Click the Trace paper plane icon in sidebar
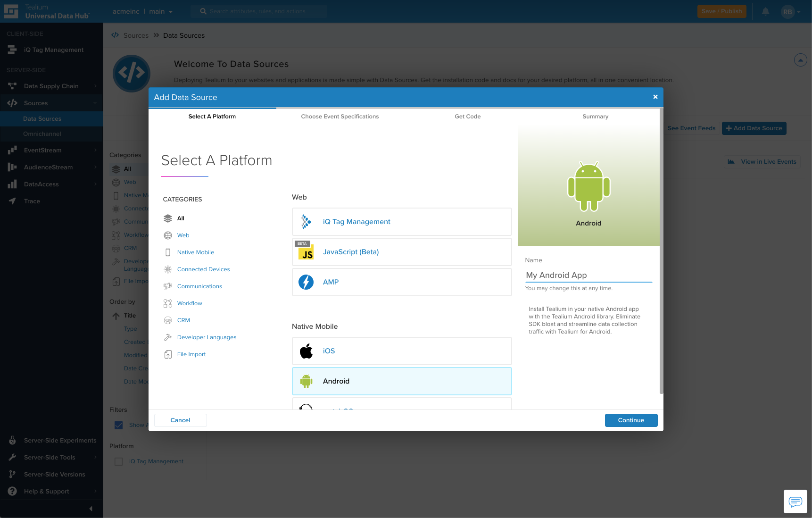812x518 pixels. 12,201
